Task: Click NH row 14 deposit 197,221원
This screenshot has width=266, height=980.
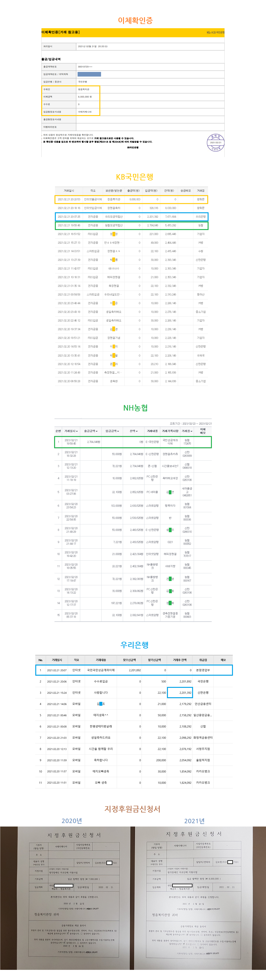Action: click(x=116, y=603)
